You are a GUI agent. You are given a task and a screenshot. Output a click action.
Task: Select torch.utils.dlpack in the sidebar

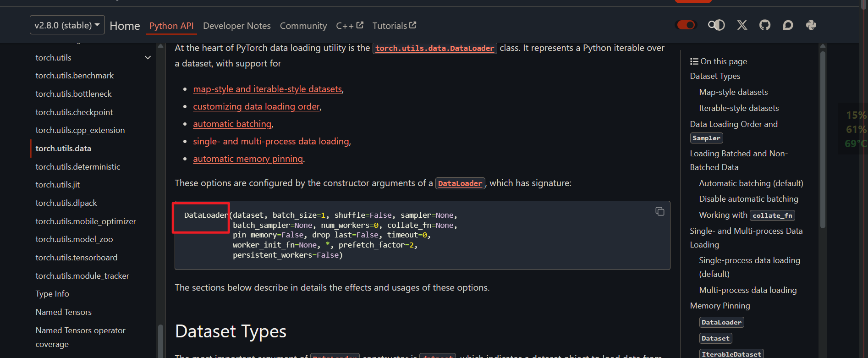(x=66, y=203)
